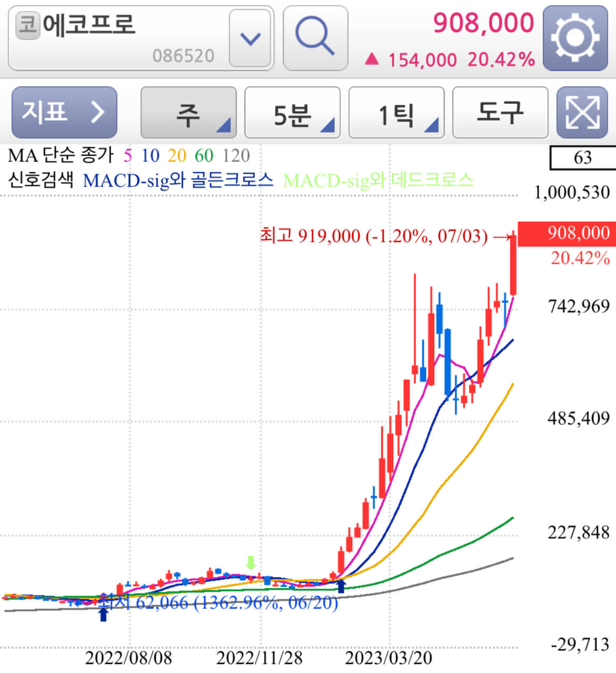The height and width of the screenshot is (674, 616).
Task: Open the magnifier stock search
Action: [x=315, y=38]
